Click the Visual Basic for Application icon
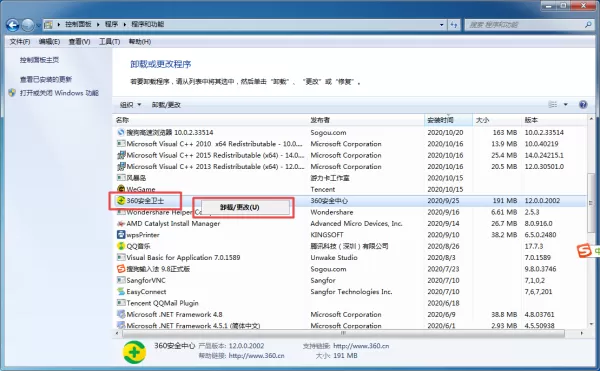Screen dimensions: 600x371 click(x=121, y=257)
